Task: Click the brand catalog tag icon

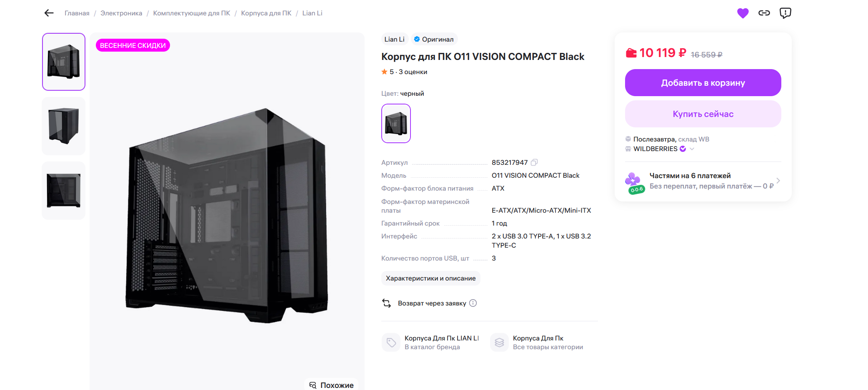Action: (x=391, y=343)
